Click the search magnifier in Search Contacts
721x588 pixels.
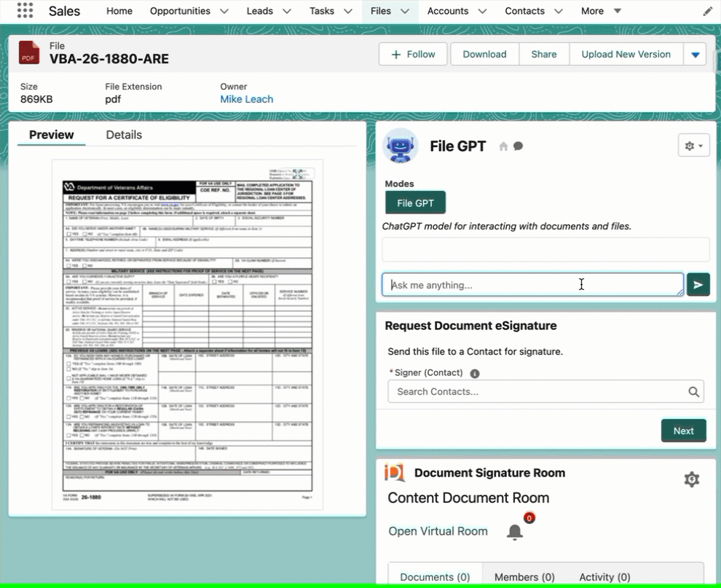(x=694, y=391)
